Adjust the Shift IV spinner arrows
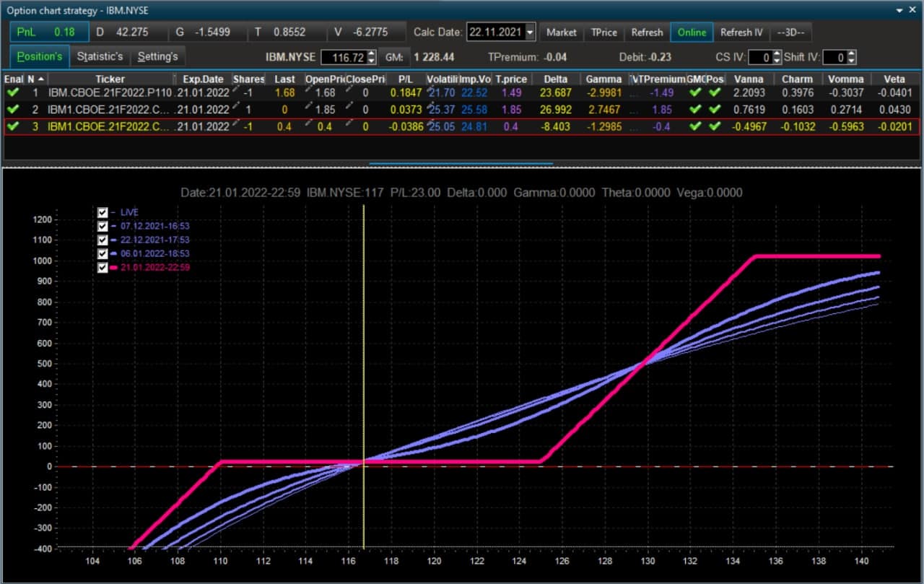Image resolution: width=924 pixels, height=584 pixels. [852, 57]
